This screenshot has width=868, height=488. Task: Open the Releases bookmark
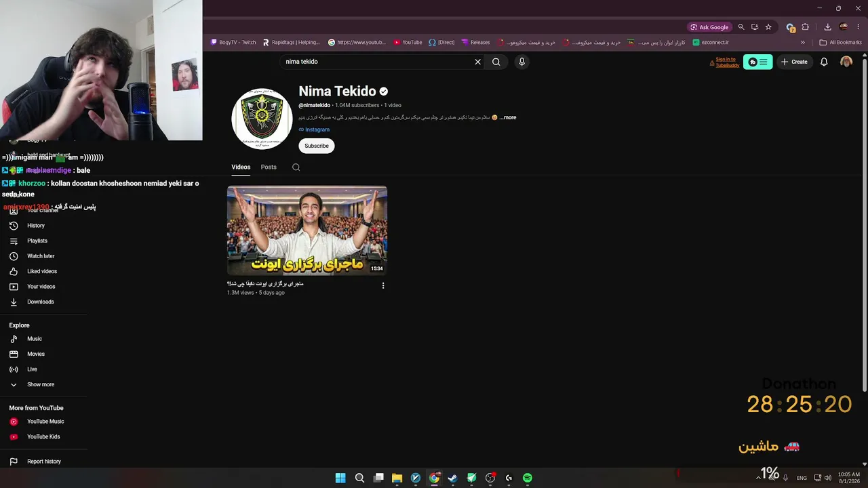[x=475, y=42]
